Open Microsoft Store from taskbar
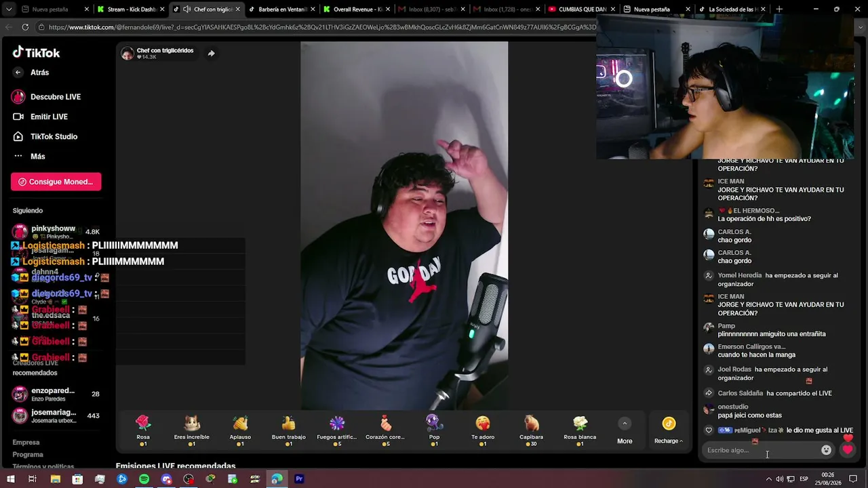 coord(77,479)
